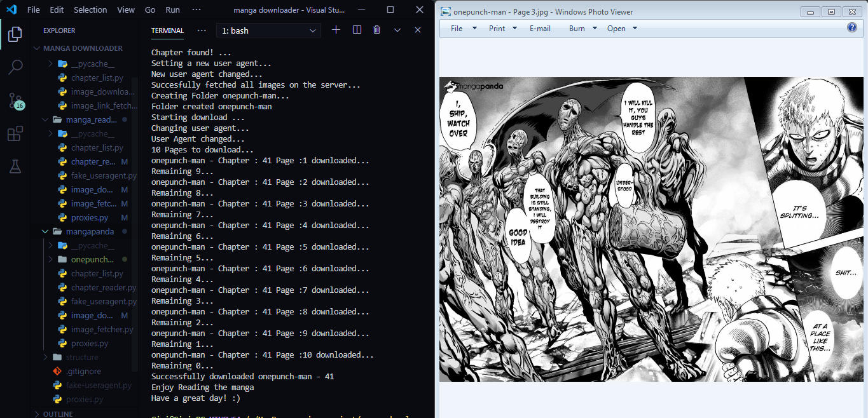The height and width of the screenshot is (418, 868).
Task: Open the Selection menu
Action: point(90,10)
